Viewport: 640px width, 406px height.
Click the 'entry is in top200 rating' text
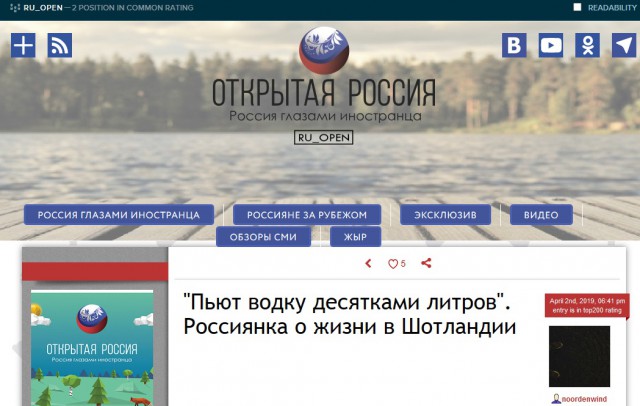(x=587, y=311)
